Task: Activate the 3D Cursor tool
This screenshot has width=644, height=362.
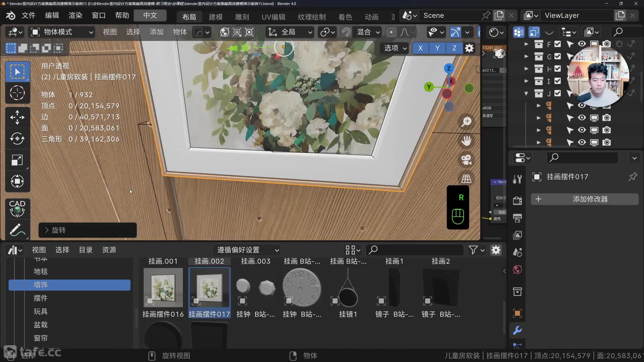Action: [17, 93]
